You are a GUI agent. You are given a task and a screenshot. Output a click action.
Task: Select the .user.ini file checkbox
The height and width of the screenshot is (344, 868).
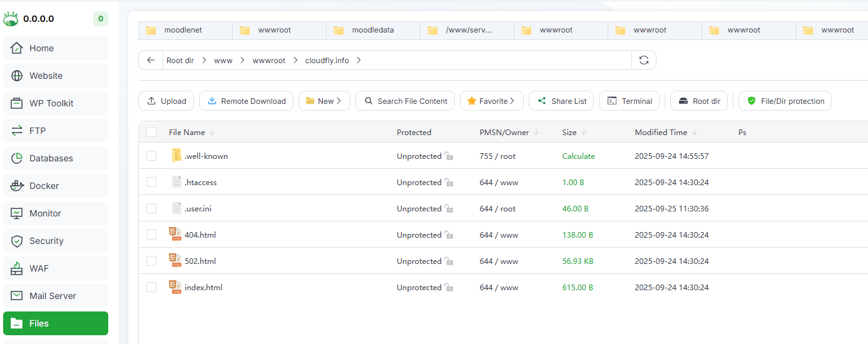tap(151, 208)
